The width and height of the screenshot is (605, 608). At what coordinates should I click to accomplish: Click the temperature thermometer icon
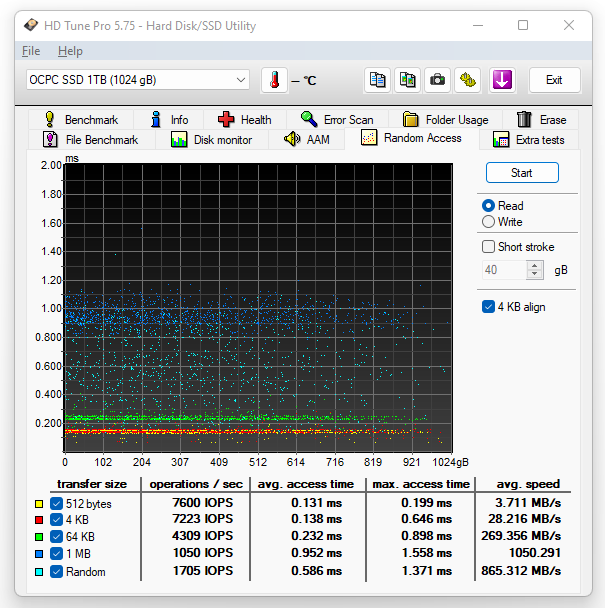(x=274, y=80)
